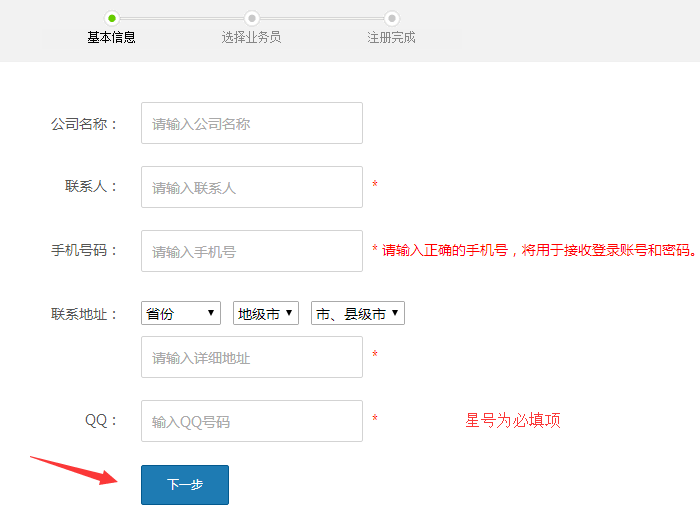Click the 公司名称： label text

(x=84, y=124)
